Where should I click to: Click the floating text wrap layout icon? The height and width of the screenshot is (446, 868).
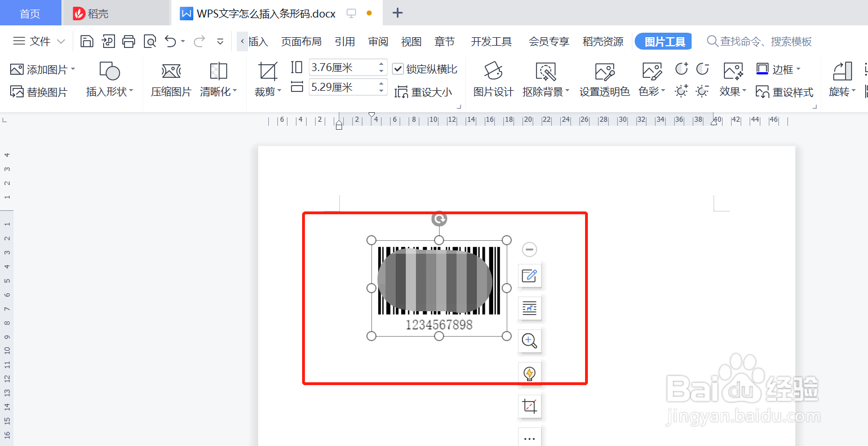pos(529,308)
